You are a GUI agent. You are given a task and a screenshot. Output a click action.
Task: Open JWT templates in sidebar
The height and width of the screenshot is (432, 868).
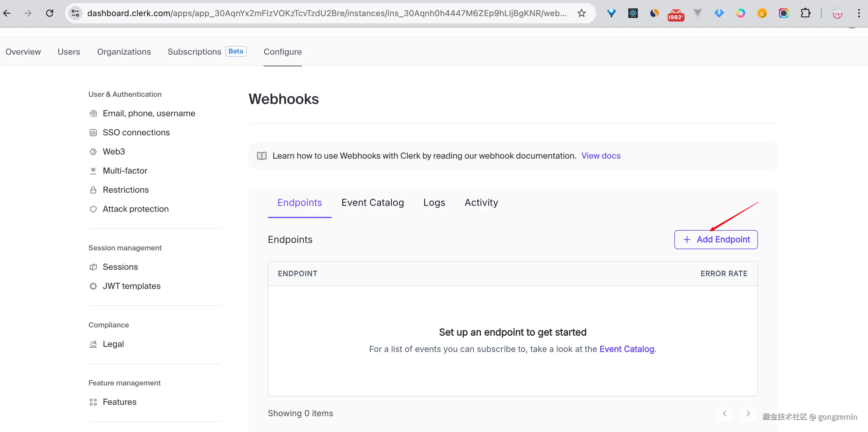(132, 286)
